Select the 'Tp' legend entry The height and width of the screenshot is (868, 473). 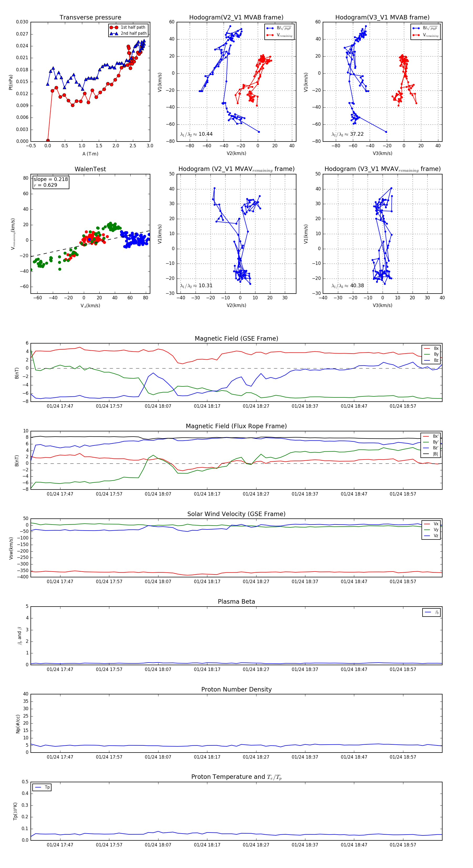tap(42, 788)
